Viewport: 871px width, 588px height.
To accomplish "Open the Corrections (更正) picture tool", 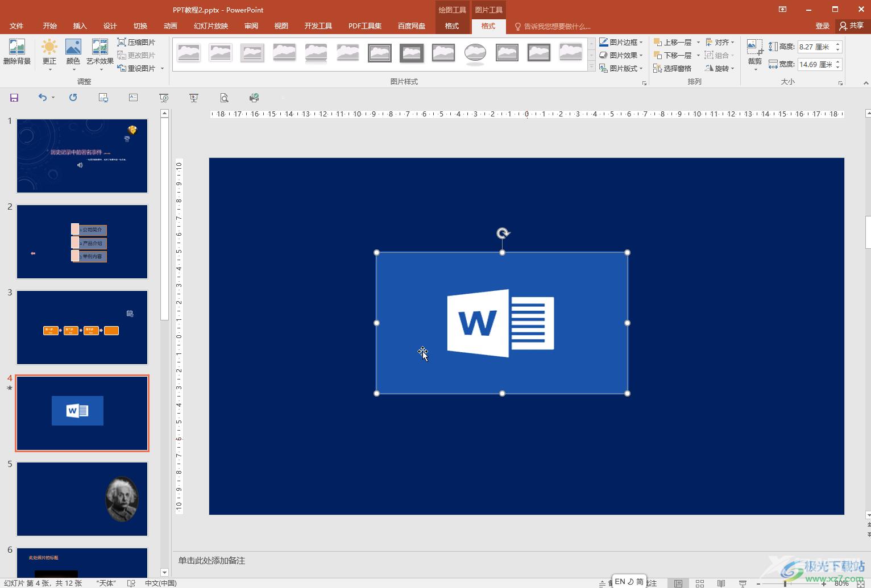I will 49,55.
